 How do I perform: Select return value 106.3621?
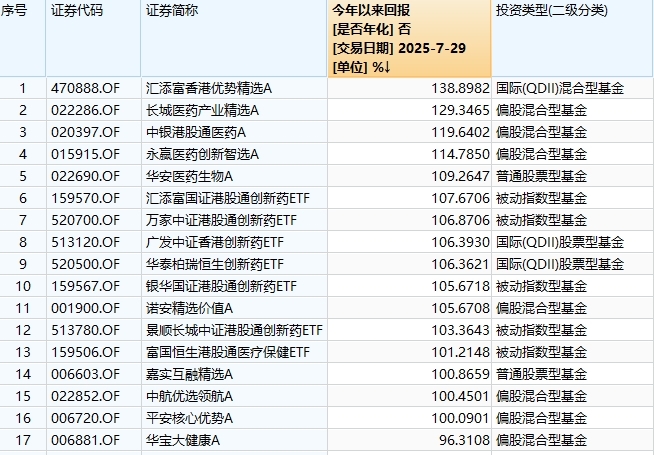click(x=460, y=264)
